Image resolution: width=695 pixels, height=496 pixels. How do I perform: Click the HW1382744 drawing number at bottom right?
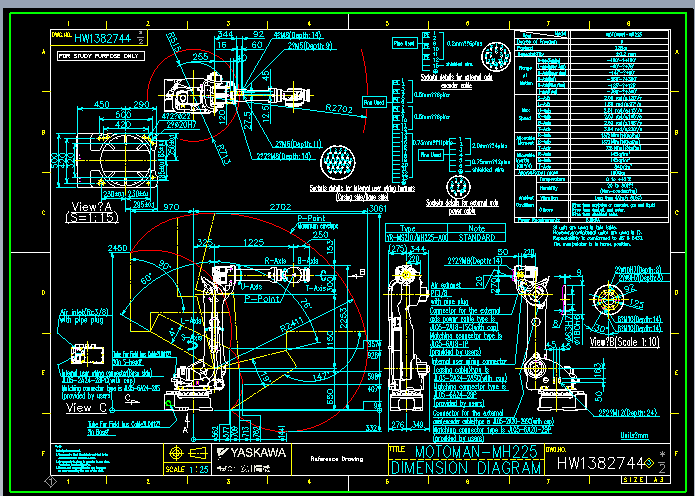601,464
